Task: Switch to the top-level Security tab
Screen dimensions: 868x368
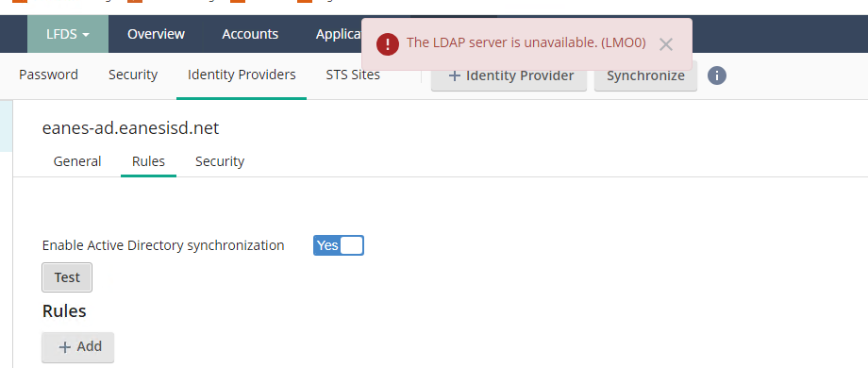Action: tap(133, 75)
